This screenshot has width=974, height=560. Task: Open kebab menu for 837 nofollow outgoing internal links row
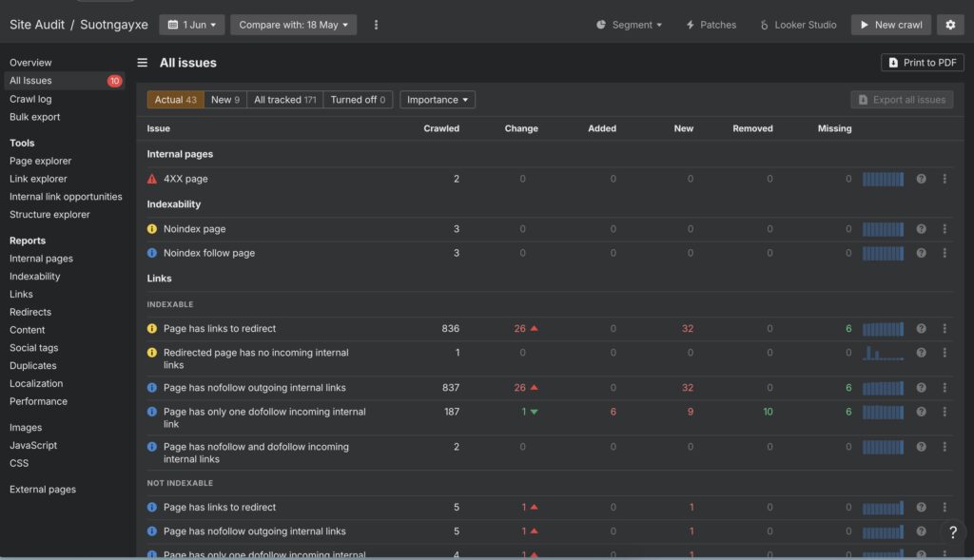point(945,388)
